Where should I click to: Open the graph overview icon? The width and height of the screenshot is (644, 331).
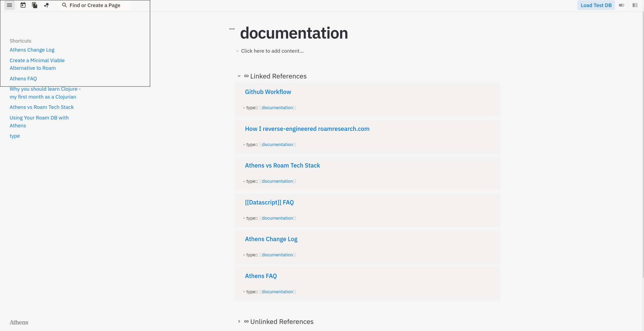click(x=46, y=5)
